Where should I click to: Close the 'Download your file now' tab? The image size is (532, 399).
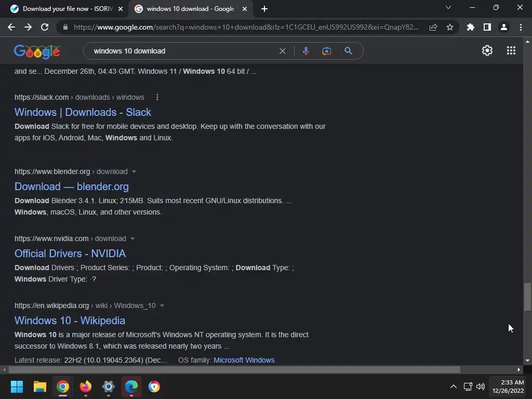121,9
